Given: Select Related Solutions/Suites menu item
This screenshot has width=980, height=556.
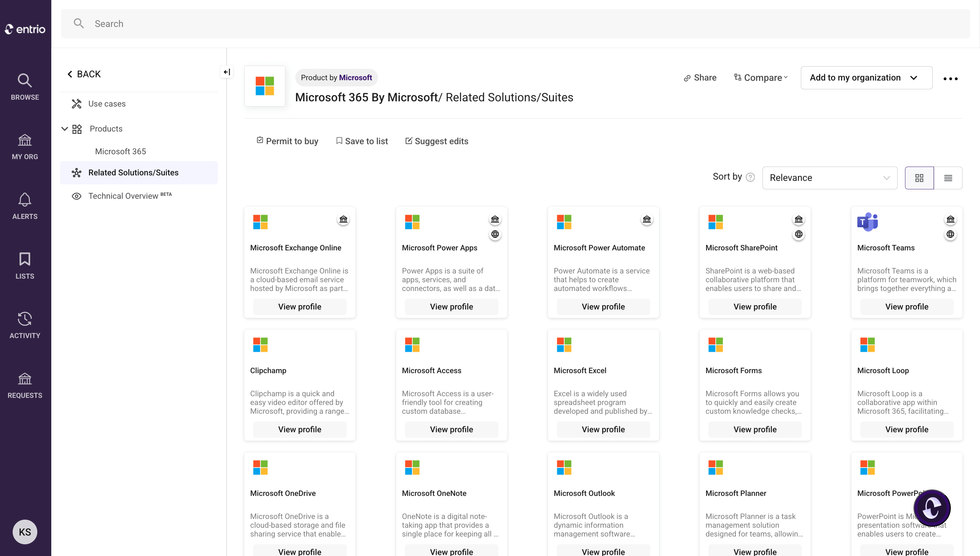Looking at the screenshot, I should pyautogui.click(x=139, y=172).
